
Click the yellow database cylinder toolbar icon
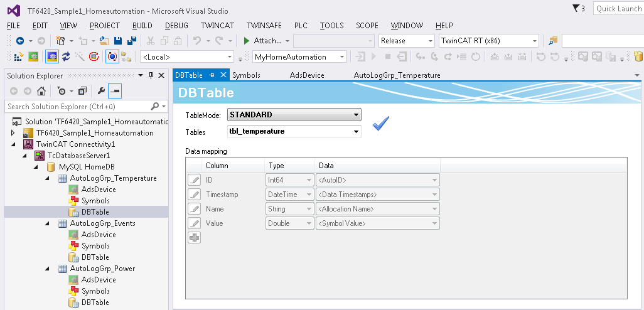click(638, 56)
